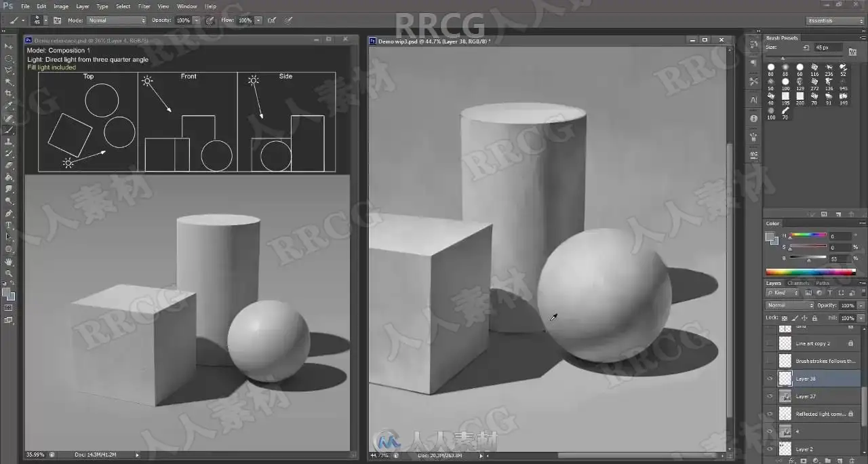Click Restore brush size icon beside Size

pyautogui.click(x=806, y=47)
